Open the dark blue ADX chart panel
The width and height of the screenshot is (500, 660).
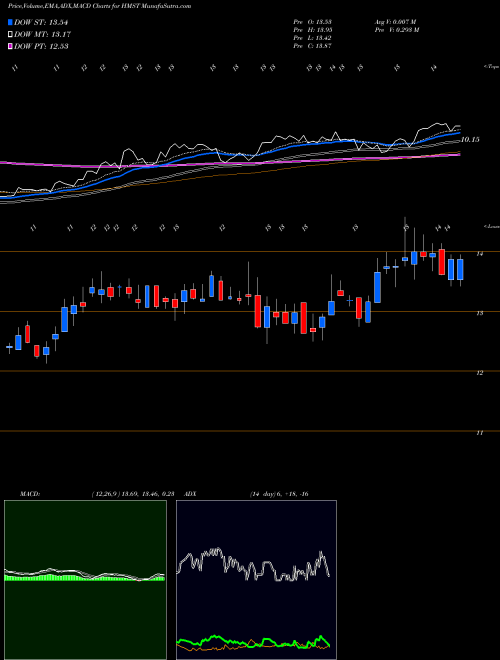tap(256, 580)
